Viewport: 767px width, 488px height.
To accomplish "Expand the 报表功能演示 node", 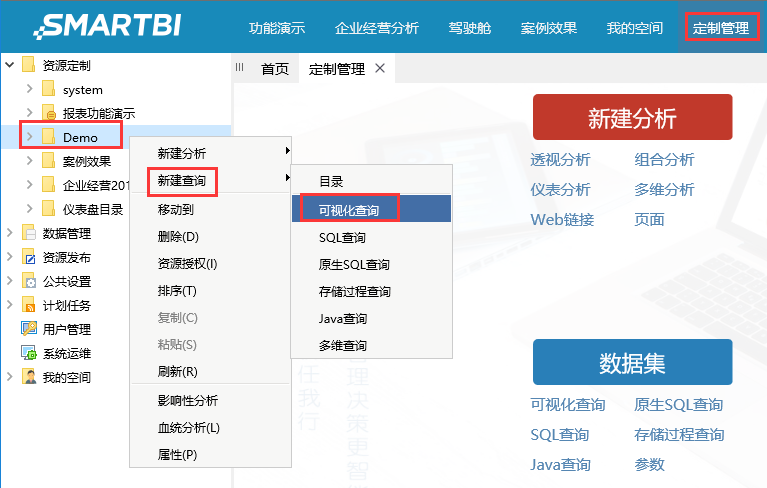I will pos(29,112).
